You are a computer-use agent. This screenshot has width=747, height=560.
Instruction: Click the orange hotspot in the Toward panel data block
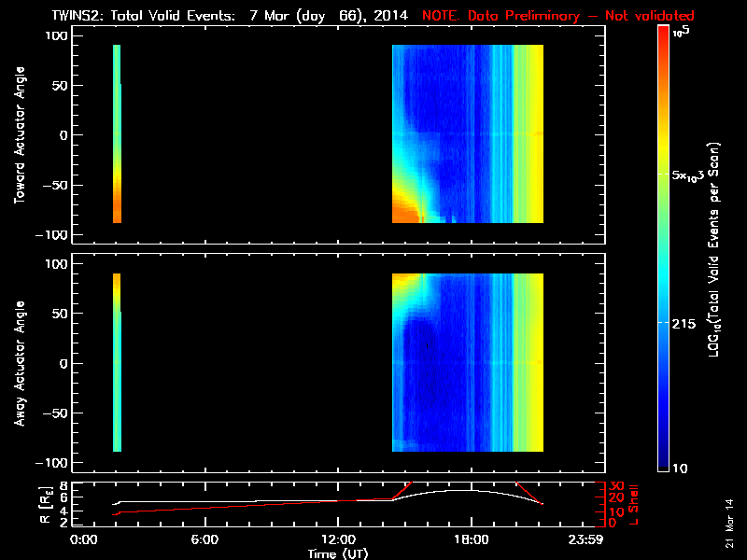pos(405,213)
